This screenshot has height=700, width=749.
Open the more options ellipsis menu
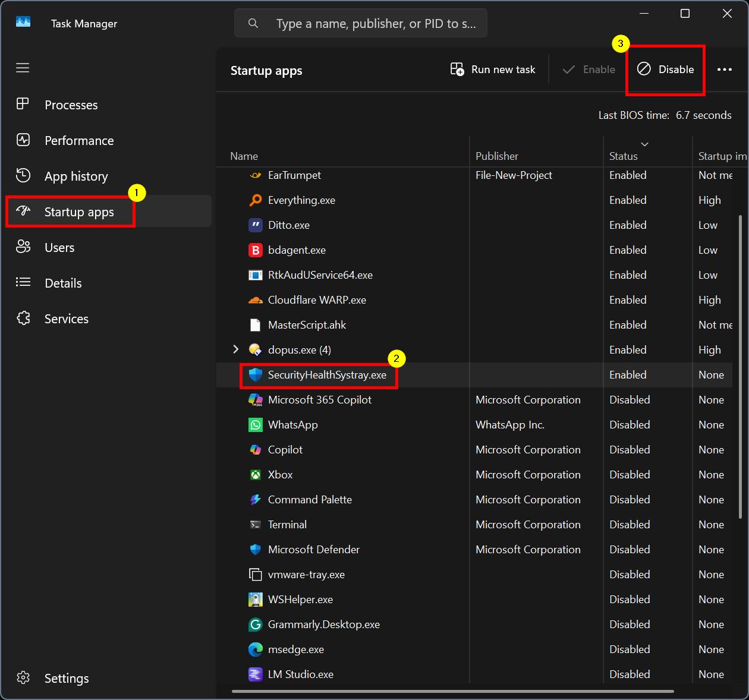[x=725, y=70]
